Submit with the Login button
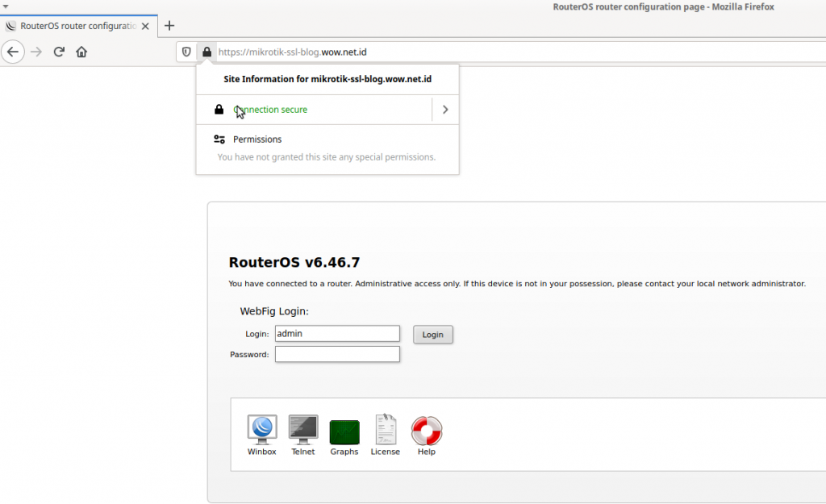The image size is (826, 504). coord(432,335)
